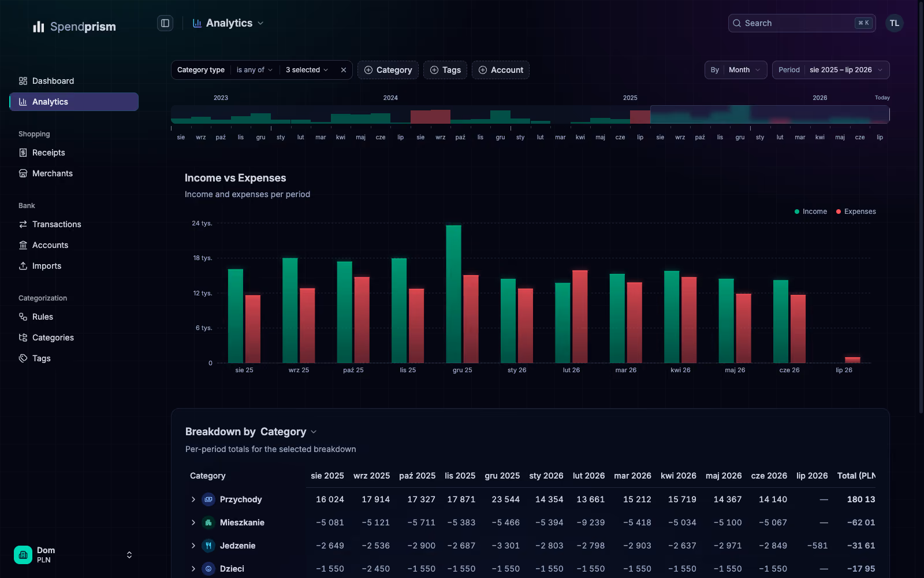Click the Total column header
924x578 pixels.
tap(856, 476)
